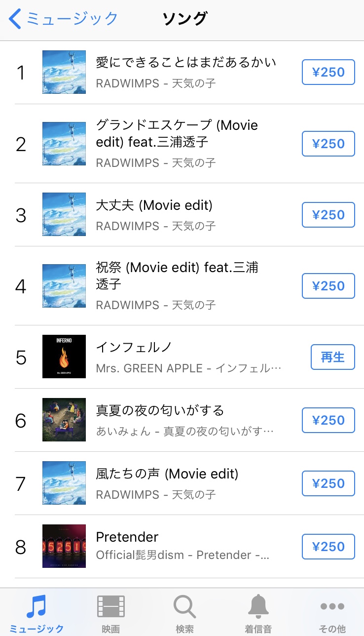Buy Pretender for ¥250
The image size is (364, 636).
[328, 547]
